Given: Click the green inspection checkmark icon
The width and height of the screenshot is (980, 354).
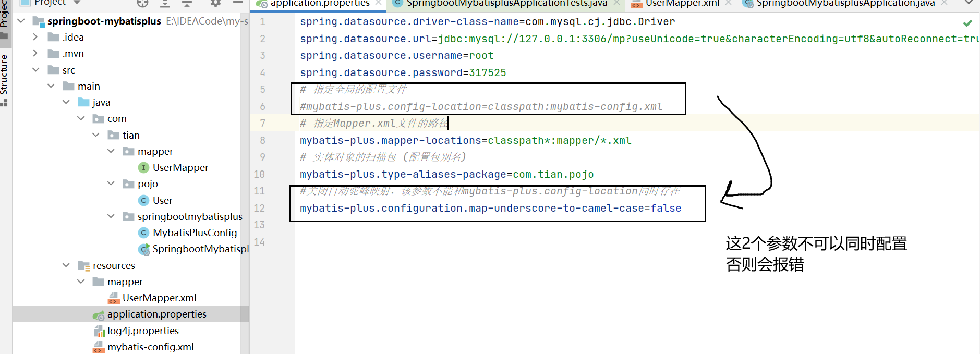Looking at the screenshot, I should tap(967, 23).
